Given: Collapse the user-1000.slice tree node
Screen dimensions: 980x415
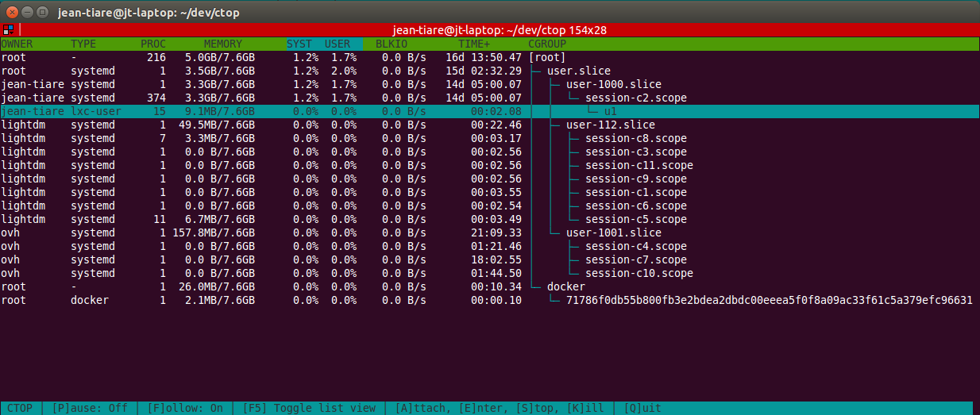Looking at the screenshot, I should coord(614,84).
